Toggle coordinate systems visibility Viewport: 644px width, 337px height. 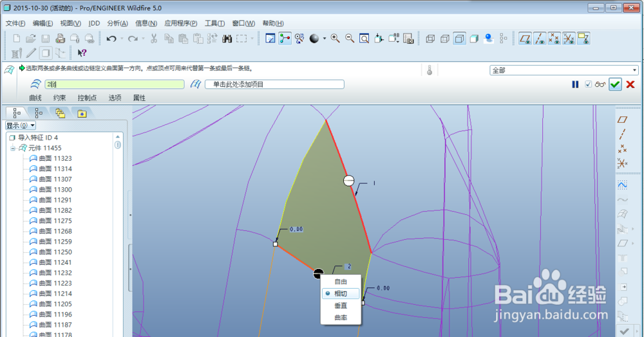coord(569,39)
